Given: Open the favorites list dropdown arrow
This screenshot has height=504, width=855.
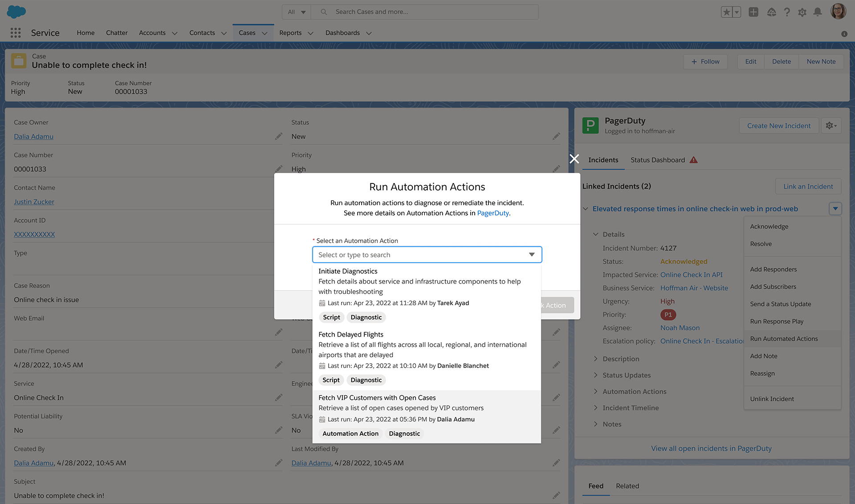Looking at the screenshot, I should (737, 12).
